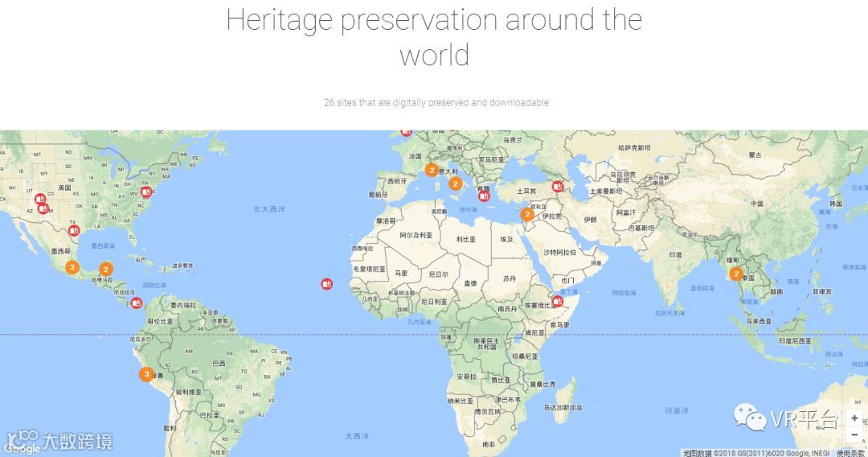Select the red marker east of Turkey
Viewport: 868px width, 457px height.
pos(558,187)
